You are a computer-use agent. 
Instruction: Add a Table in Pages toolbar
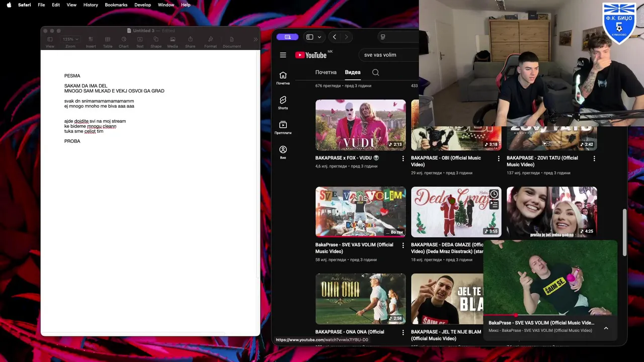108,42
